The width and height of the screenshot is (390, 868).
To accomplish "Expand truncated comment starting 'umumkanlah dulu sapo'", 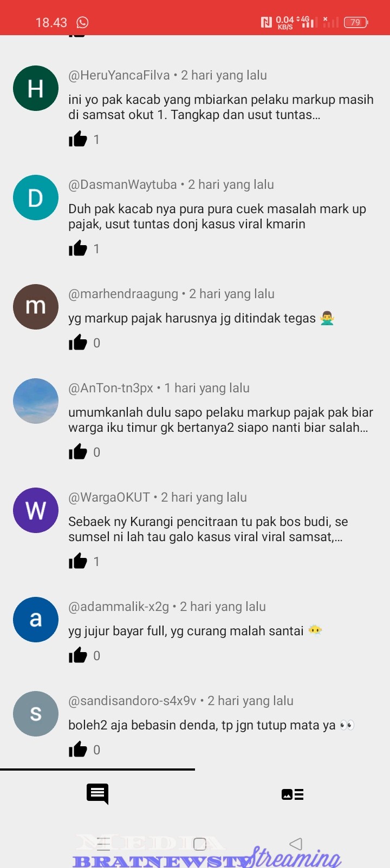I will (220, 420).
